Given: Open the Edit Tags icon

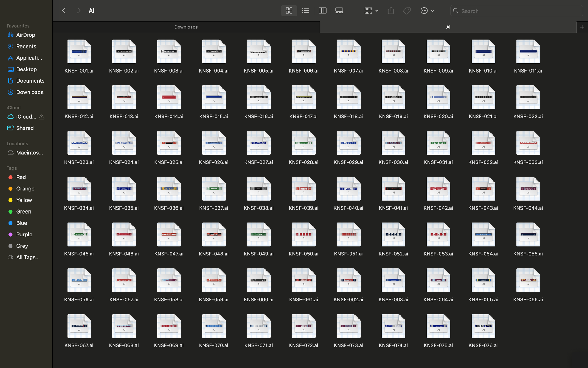Looking at the screenshot, I should pos(407,10).
